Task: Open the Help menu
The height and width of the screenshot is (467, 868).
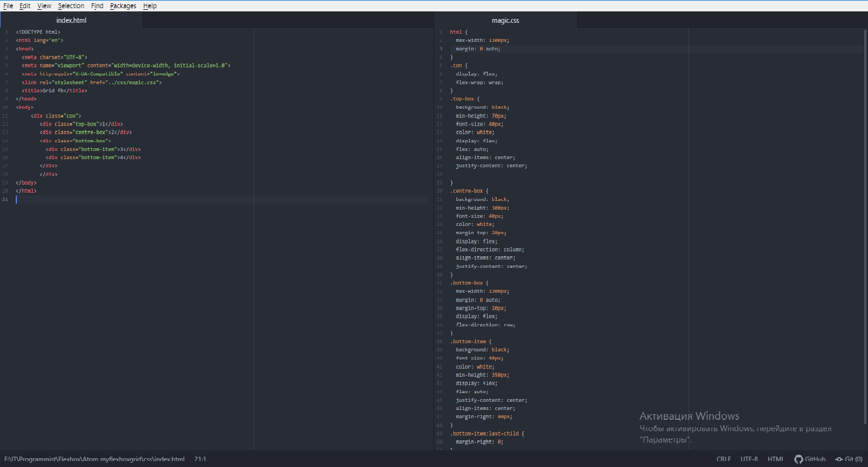Action: tap(150, 6)
